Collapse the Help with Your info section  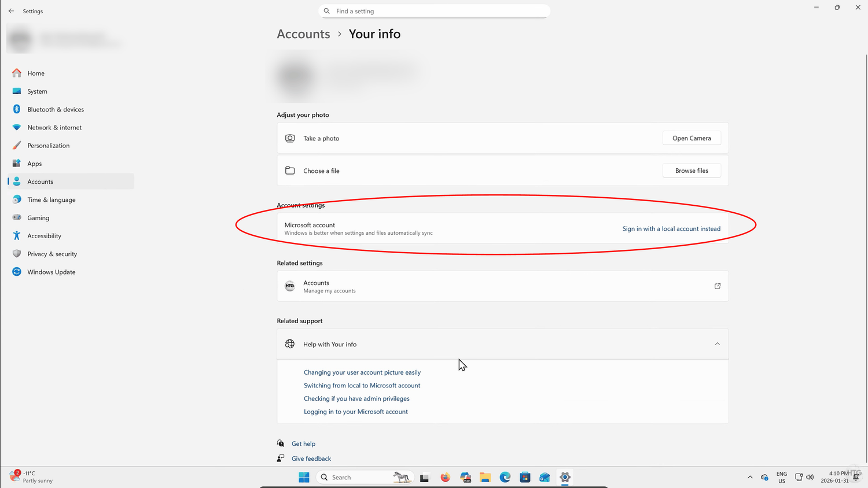502,344
